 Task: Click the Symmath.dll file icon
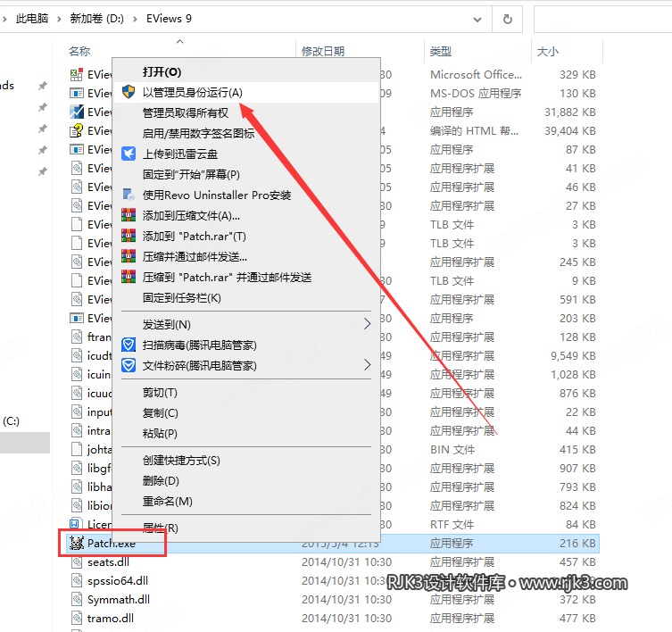77,599
